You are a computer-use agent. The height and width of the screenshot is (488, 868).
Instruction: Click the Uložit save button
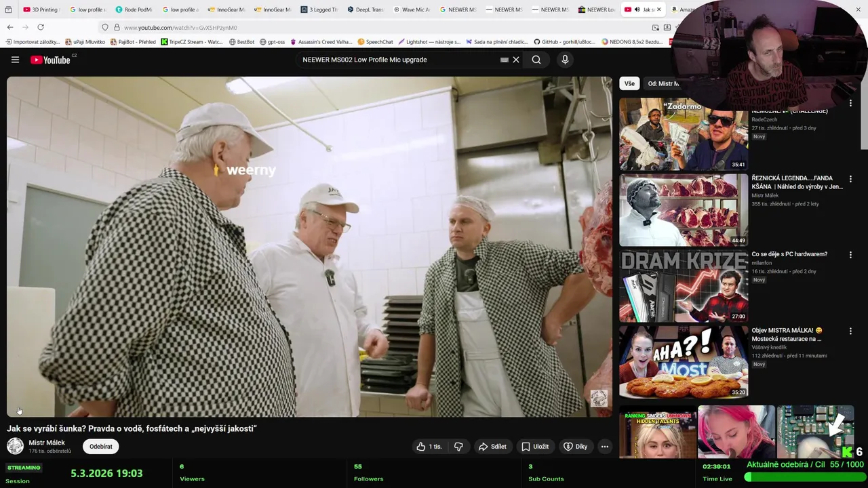pos(535,447)
